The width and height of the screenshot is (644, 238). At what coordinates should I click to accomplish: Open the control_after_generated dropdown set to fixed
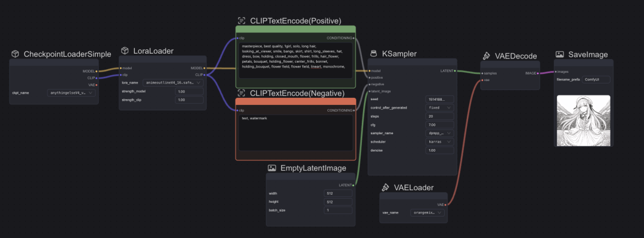439,108
